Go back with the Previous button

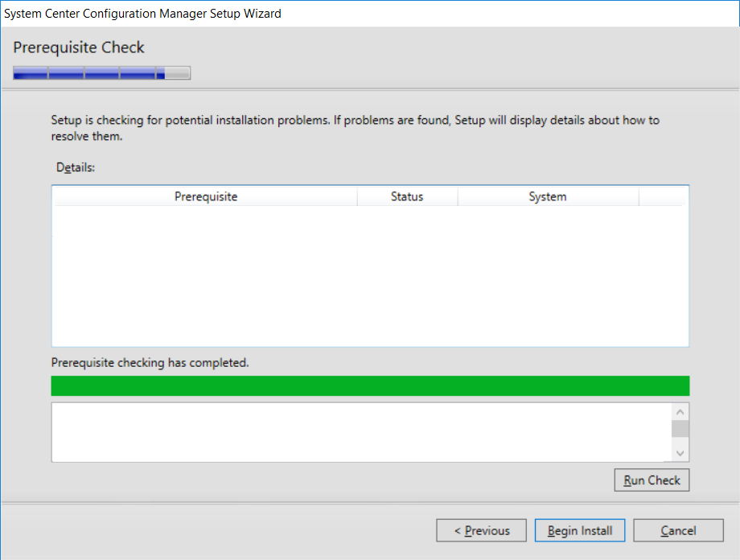click(481, 530)
